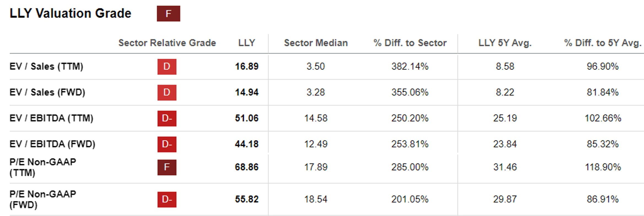644x216 pixels.
Task: Click the LLY Valuation Grade heading
Action: [71, 13]
